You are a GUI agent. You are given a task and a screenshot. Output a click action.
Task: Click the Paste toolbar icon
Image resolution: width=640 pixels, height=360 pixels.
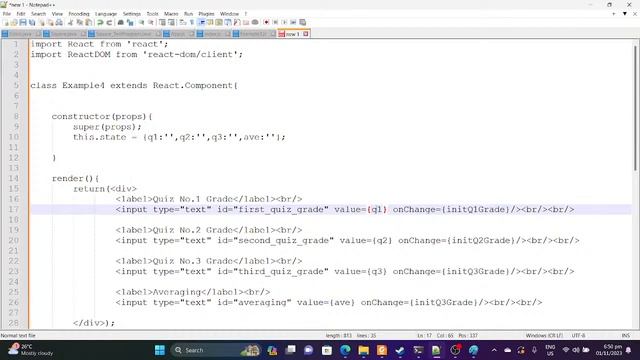(88, 22)
